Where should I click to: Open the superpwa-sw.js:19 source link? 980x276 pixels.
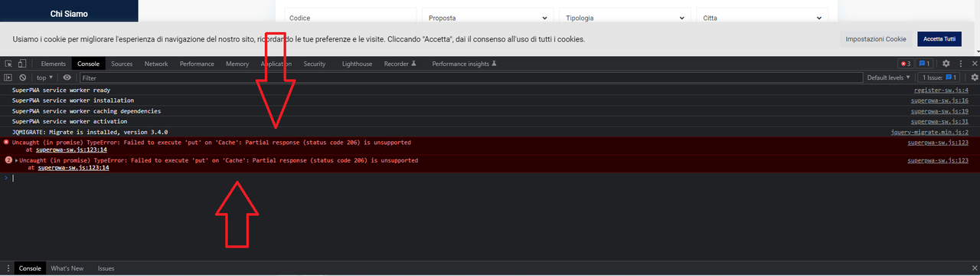click(x=939, y=111)
